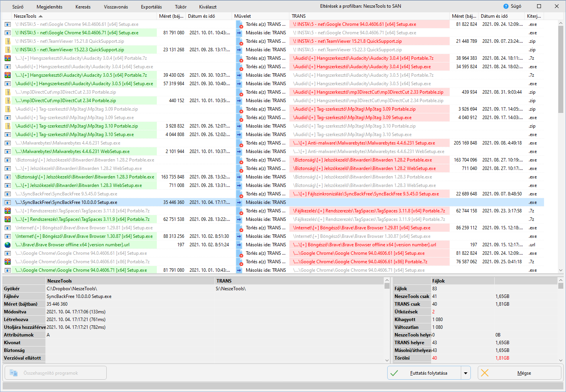Click exe icon of Brave Browser 1.30.87 Setup
The width and height of the screenshot is (566, 392).
pyautogui.click(x=8, y=236)
